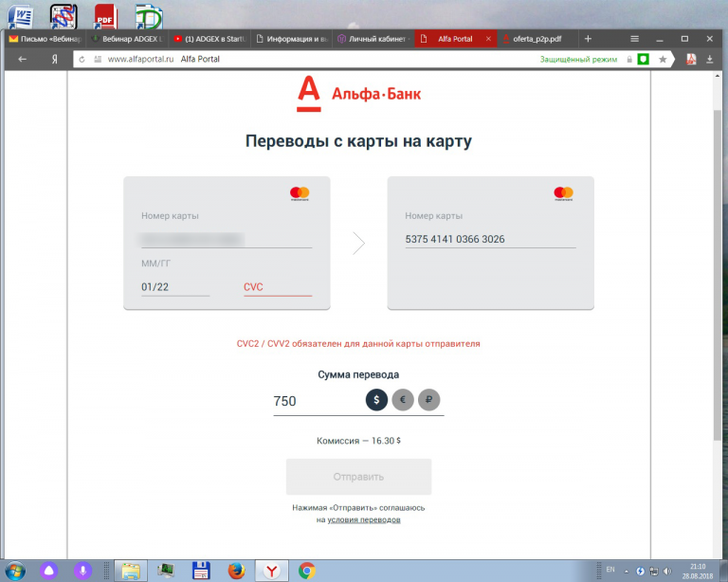Launch Google Chrome from taskbar

pyautogui.click(x=307, y=571)
